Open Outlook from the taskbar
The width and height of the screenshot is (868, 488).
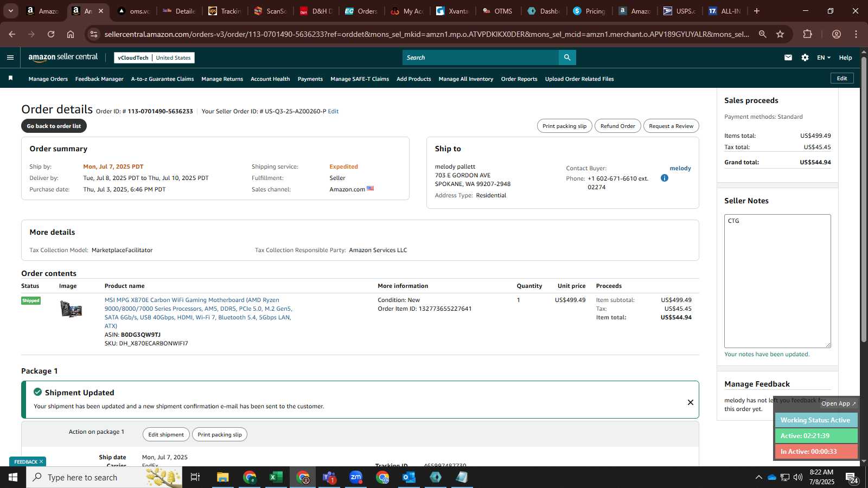409,477
